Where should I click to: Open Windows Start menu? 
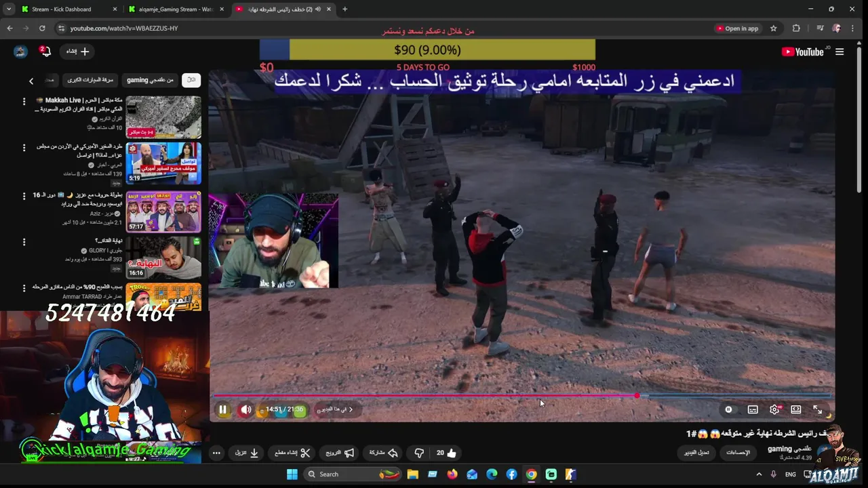point(292,474)
